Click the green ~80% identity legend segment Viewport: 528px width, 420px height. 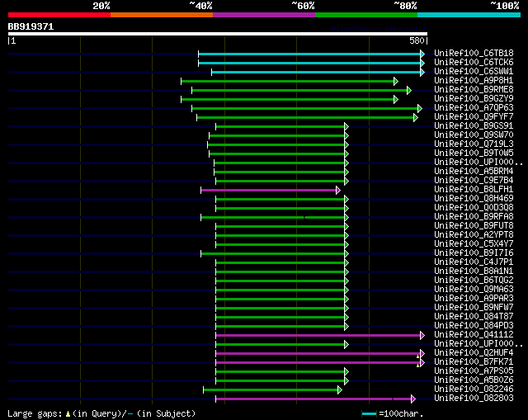pos(366,15)
